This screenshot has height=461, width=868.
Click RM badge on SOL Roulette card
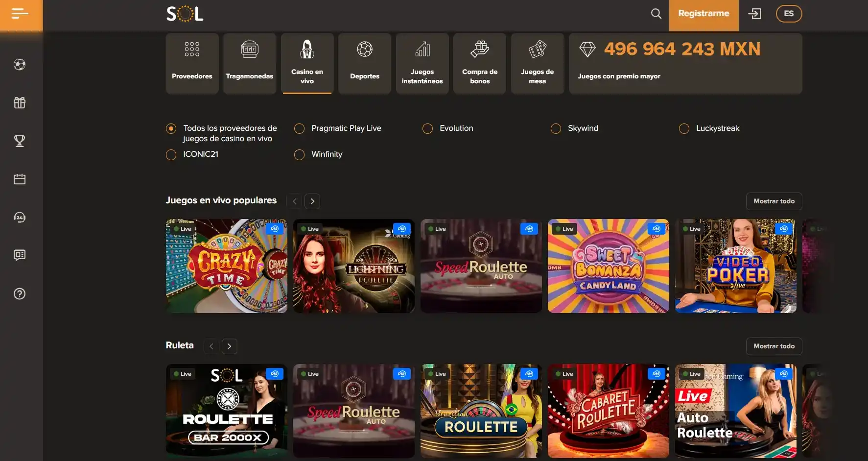point(274,374)
